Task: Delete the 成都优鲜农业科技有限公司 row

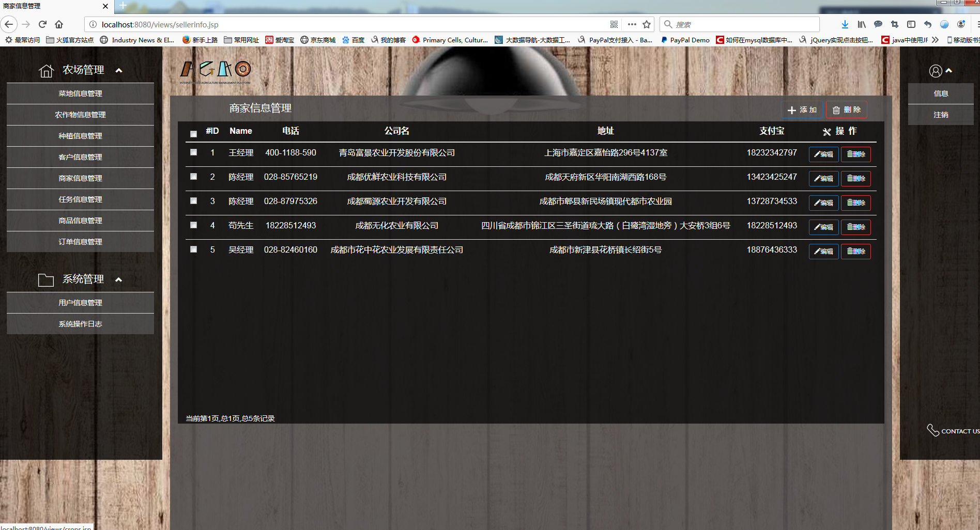Action: point(856,179)
